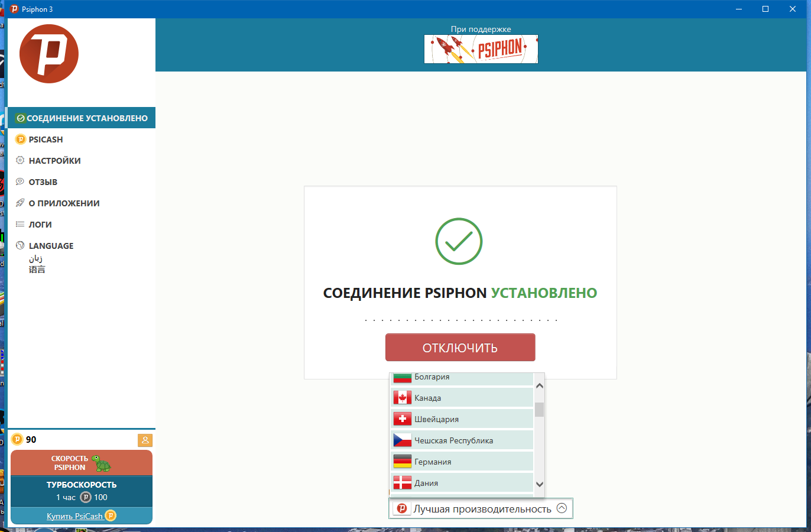The width and height of the screenshot is (811, 532).
Task: Open the ЛОГИ logs section
Action: (x=82, y=225)
